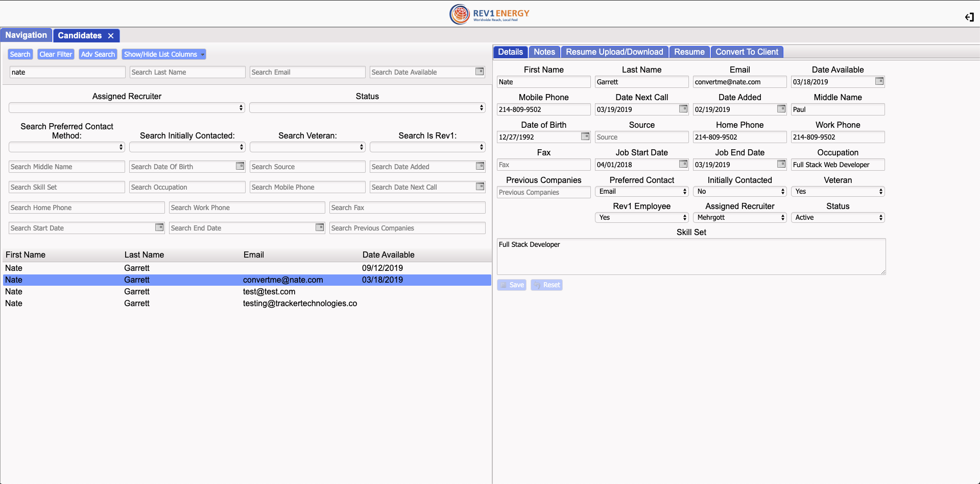Change Rev1 Employee dropdown
The image size is (980, 484).
[x=642, y=218]
